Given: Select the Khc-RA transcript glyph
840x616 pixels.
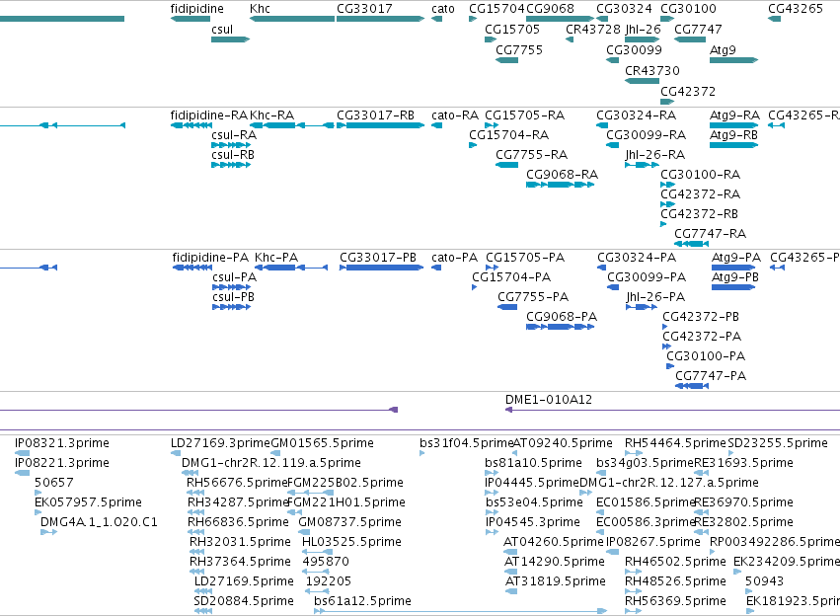Looking at the screenshot, I should 292,125.
